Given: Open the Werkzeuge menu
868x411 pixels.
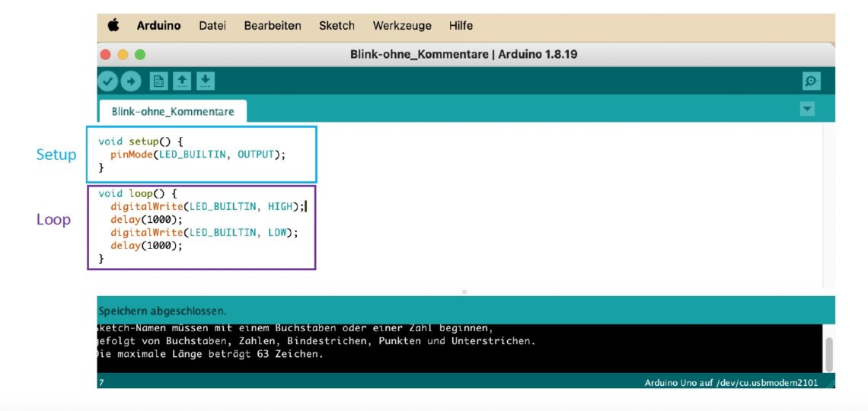Looking at the screenshot, I should coord(401,26).
